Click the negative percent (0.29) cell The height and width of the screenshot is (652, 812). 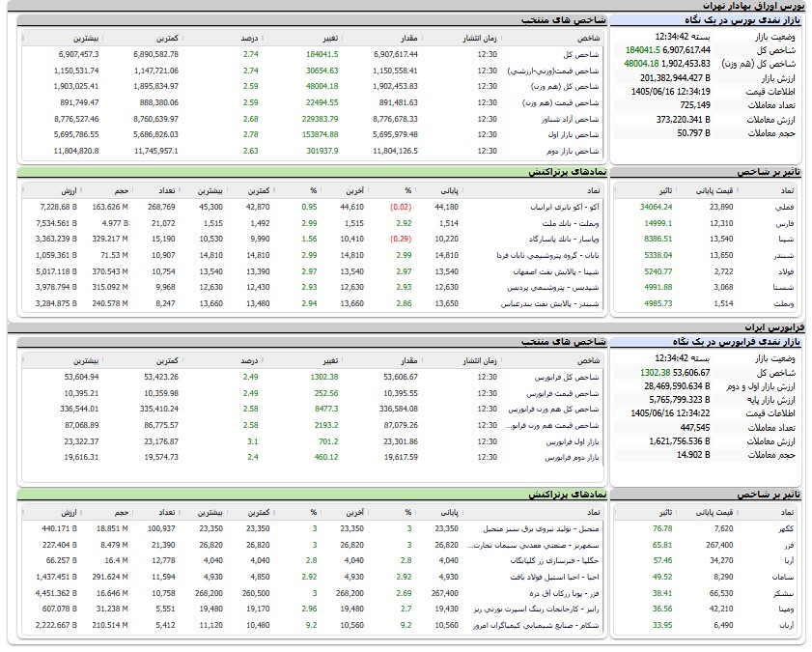point(401,239)
